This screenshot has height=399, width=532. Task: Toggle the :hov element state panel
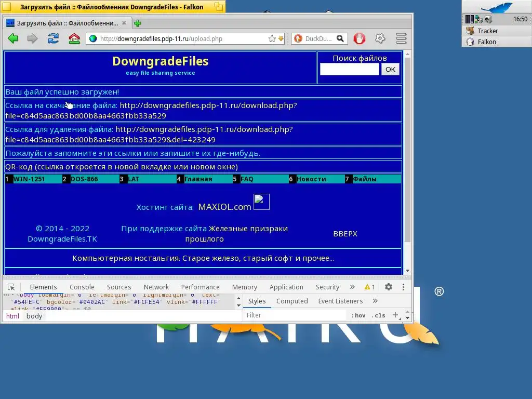tap(358, 315)
